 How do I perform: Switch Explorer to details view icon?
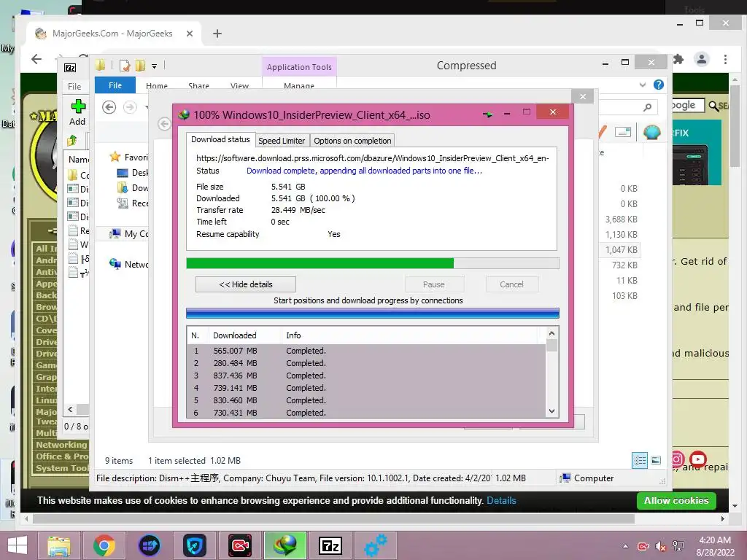[x=640, y=460]
